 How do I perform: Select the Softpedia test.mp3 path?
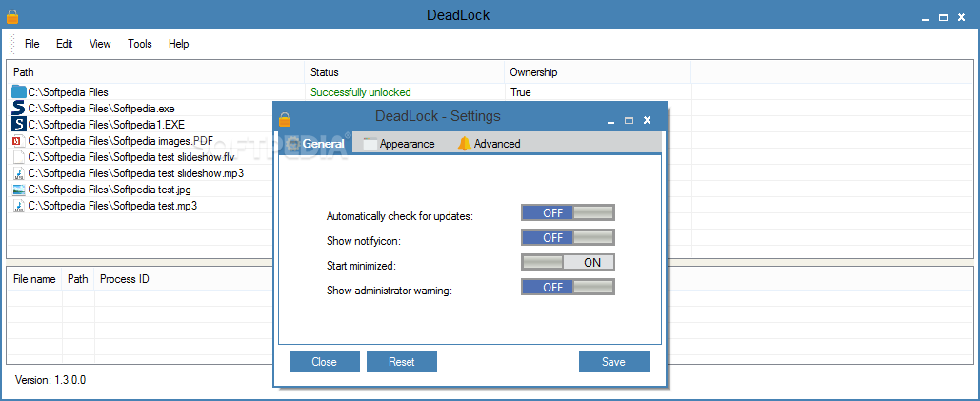point(112,206)
